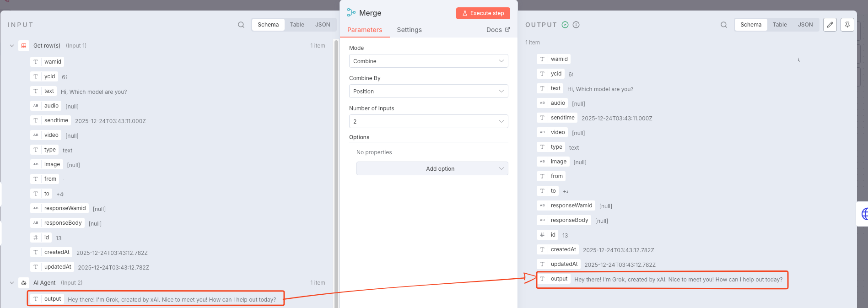This screenshot has height=308, width=868.
Task: Switch the INPUT view to Table
Action: (297, 25)
